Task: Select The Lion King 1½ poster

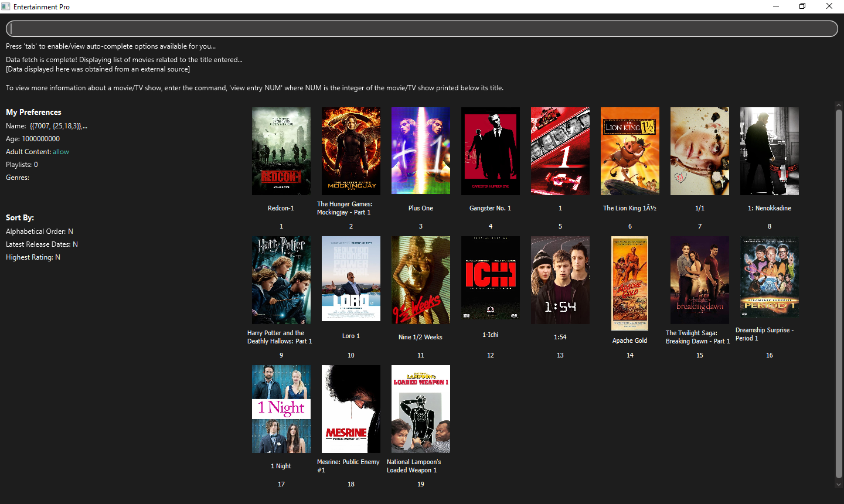Action: tap(630, 151)
